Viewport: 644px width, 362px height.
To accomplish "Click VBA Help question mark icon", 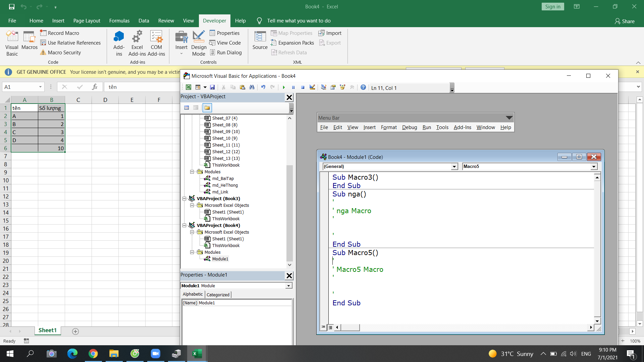I will [363, 87].
